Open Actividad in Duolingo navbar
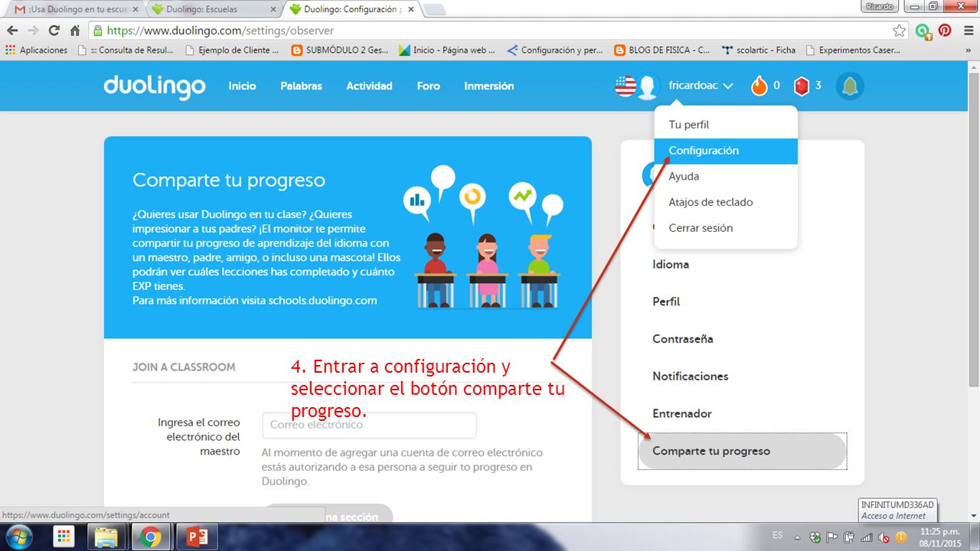980x551 pixels. click(x=369, y=86)
